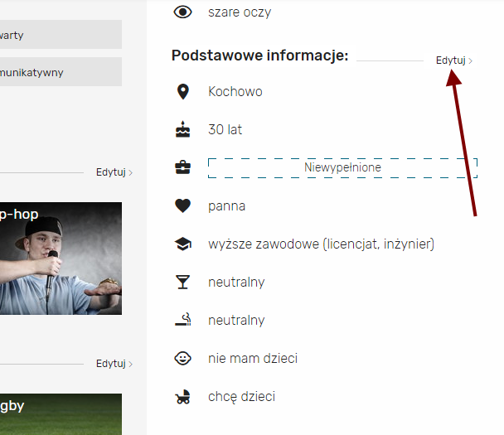
Task: Click the cigarette smoking icon
Action: pos(182,320)
